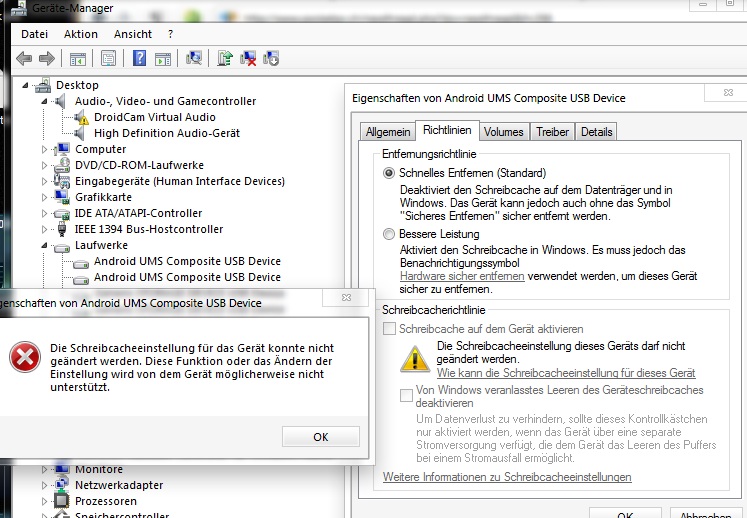Toggle the action pane toolbar icon
Image resolution: width=747 pixels, height=518 pixels.
[163, 59]
